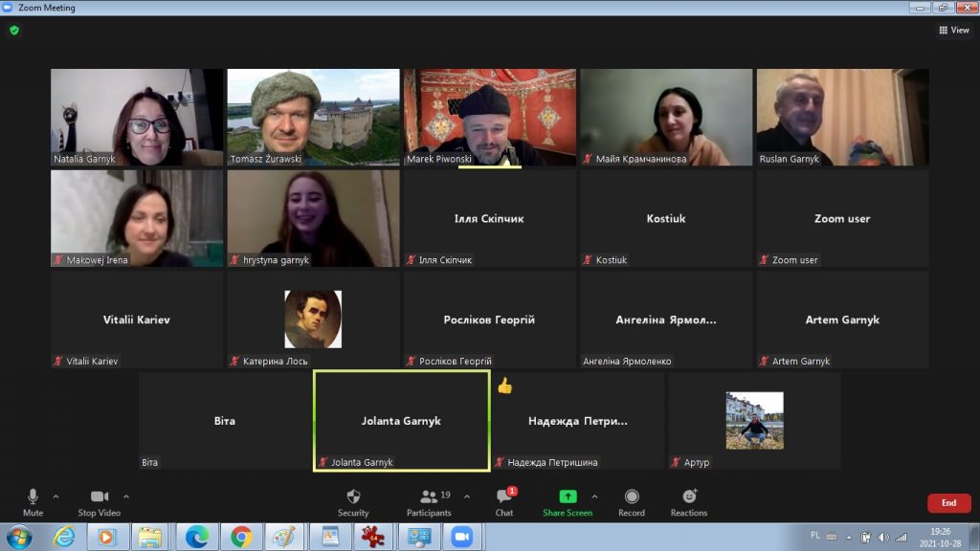This screenshot has height=551, width=980.
Task: Select Marek Piwonski's video tile
Action: pyautogui.click(x=489, y=117)
